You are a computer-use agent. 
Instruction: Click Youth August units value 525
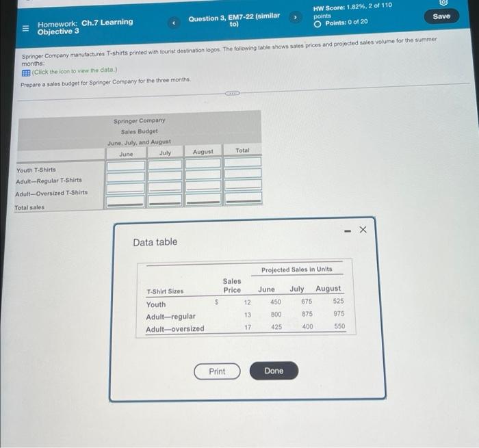click(339, 301)
